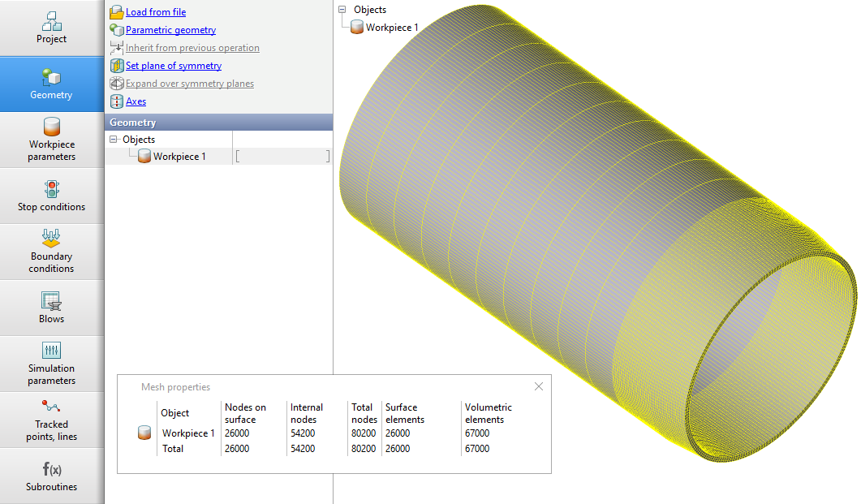Close the Mesh properties panel
Image resolution: width=861 pixels, height=504 pixels.
tap(538, 386)
